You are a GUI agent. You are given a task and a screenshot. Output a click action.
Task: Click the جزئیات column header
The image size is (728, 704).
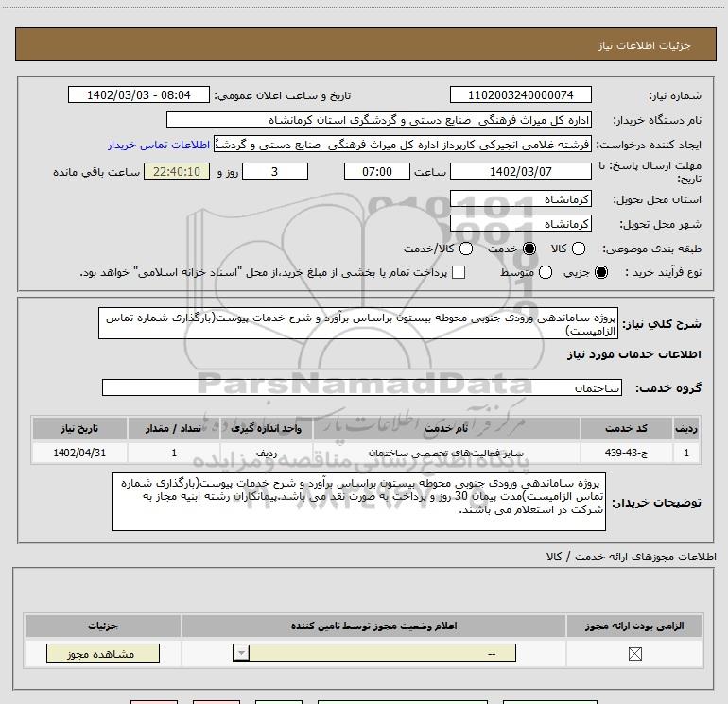[103, 626]
